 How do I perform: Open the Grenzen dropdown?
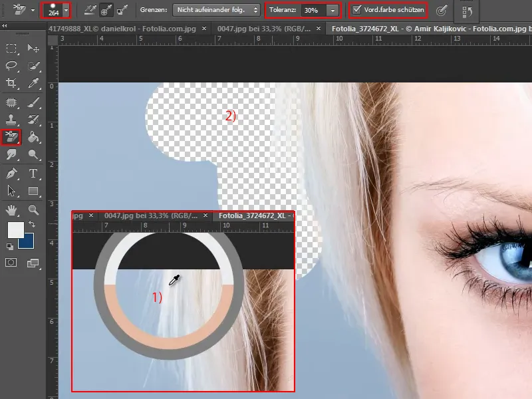[216, 10]
